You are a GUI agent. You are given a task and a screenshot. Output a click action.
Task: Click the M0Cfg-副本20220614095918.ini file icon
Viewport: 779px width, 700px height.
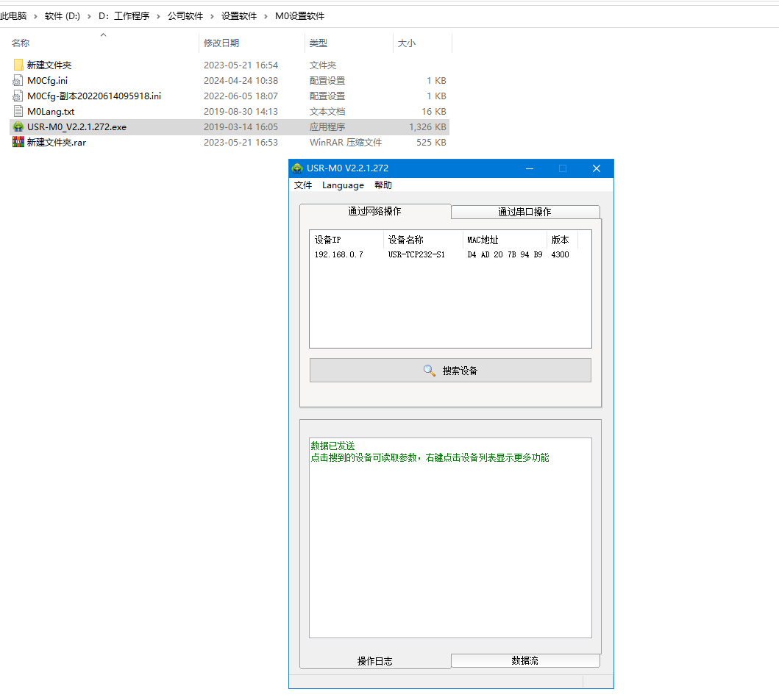tap(18, 96)
